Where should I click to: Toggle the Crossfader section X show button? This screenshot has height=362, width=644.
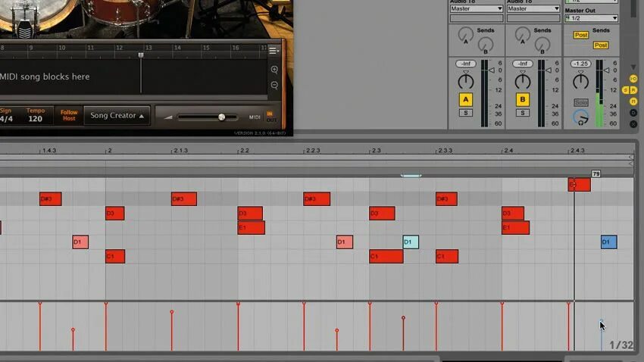633,124
